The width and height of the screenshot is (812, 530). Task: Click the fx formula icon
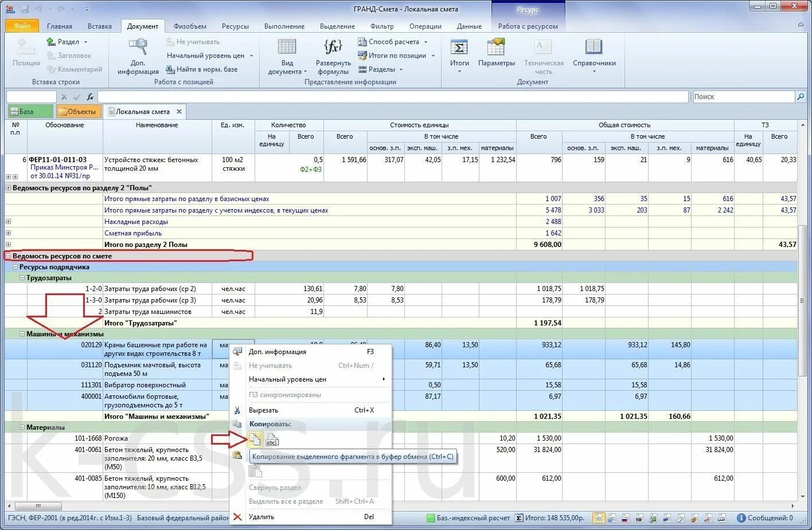click(x=90, y=97)
